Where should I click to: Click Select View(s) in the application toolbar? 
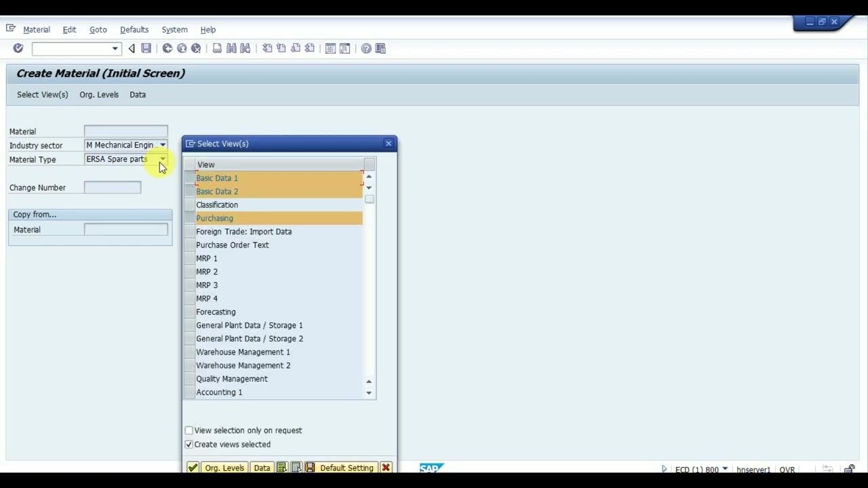pos(43,95)
